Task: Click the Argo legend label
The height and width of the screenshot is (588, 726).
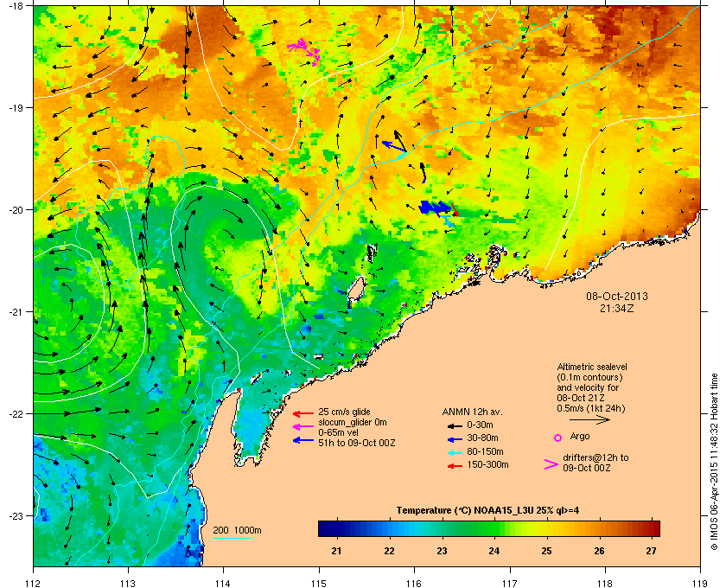Action: coord(580,436)
